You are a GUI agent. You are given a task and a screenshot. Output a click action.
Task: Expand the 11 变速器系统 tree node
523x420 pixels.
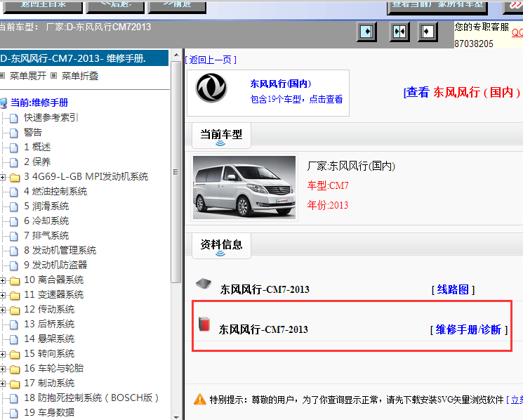2,295
